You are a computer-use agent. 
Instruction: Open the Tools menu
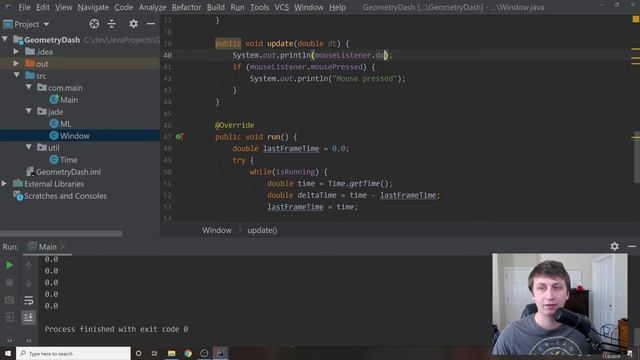(x=260, y=7)
